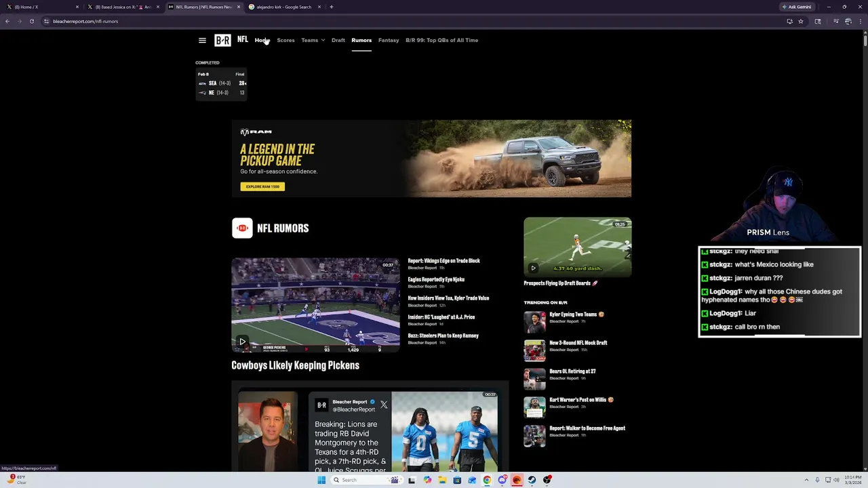The height and width of the screenshot is (488, 868).
Task: Open the Bleacher Report hamburger menu
Action: pos(202,40)
